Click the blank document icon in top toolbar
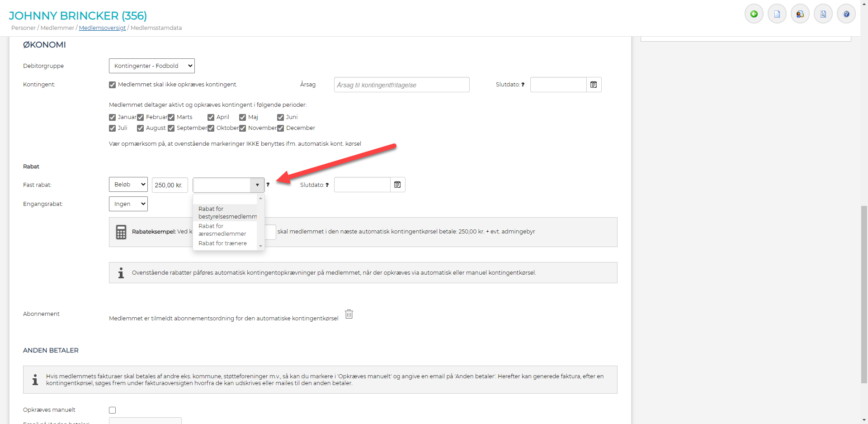The width and height of the screenshot is (868, 424). point(777,14)
